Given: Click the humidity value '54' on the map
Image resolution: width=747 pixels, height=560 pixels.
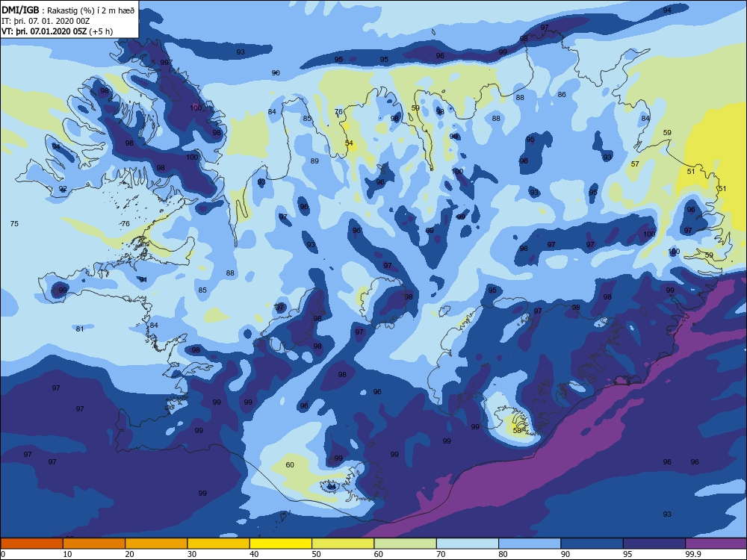Looking at the screenshot, I should [x=349, y=143].
